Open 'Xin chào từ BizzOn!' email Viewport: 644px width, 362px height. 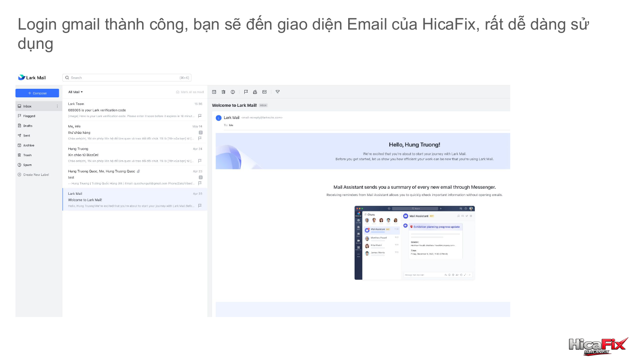click(x=135, y=155)
